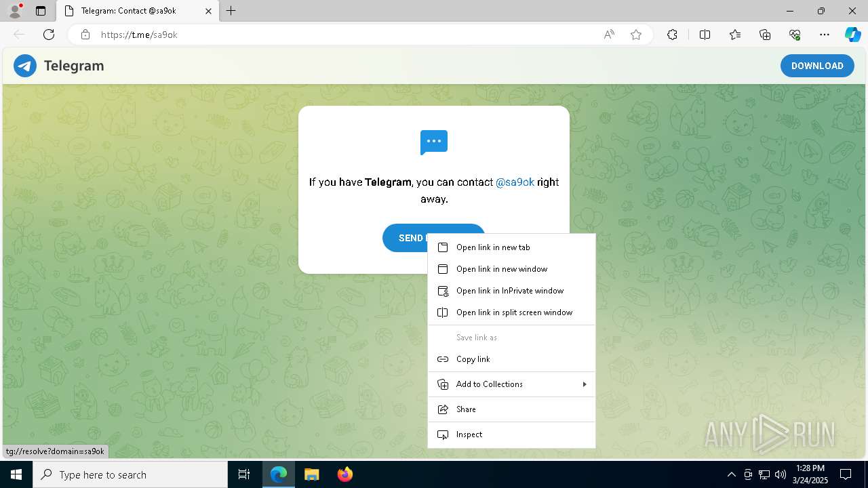This screenshot has height=488, width=868.
Task: Open the tab actions menu icon
Action: (41, 11)
